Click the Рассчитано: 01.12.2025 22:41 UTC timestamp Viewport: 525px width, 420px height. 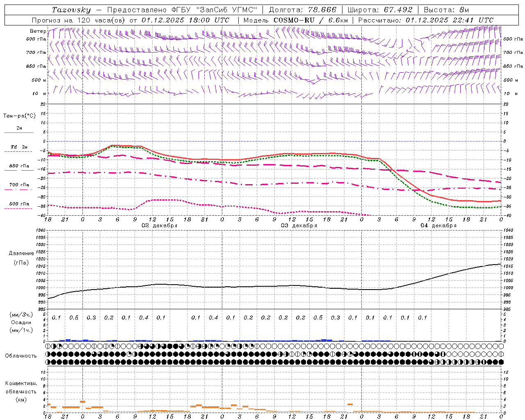tap(426, 20)
